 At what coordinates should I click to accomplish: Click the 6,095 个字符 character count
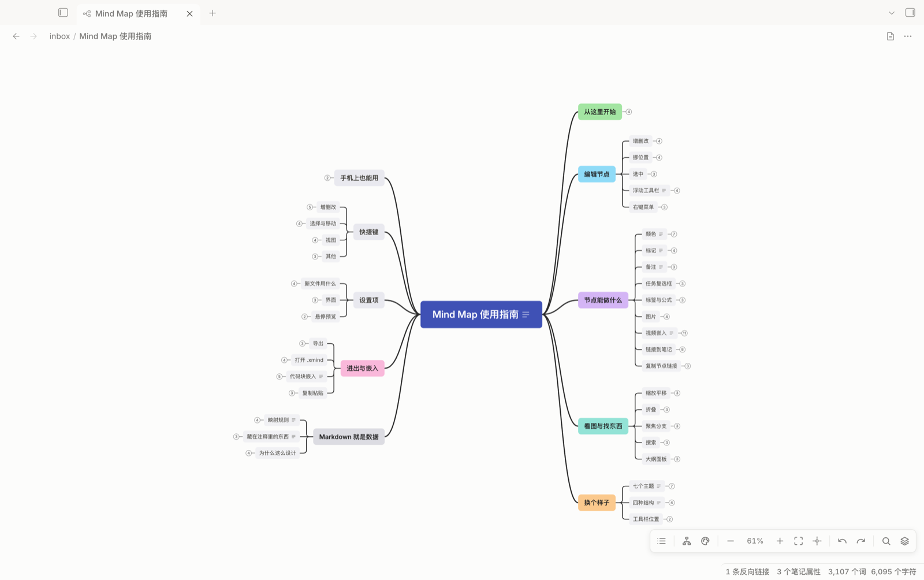pos(893,572)
